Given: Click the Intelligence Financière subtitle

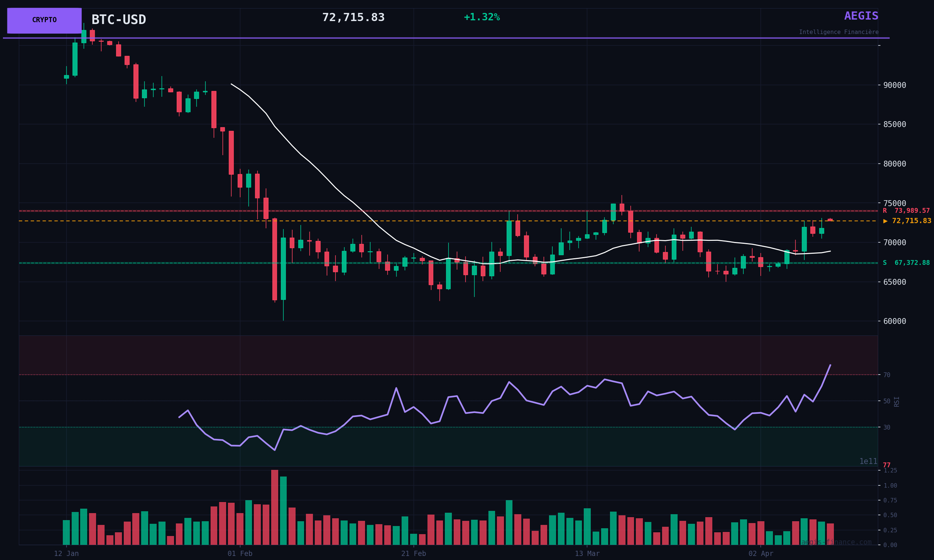Looking at the screenshot, I should click(839, 33).
